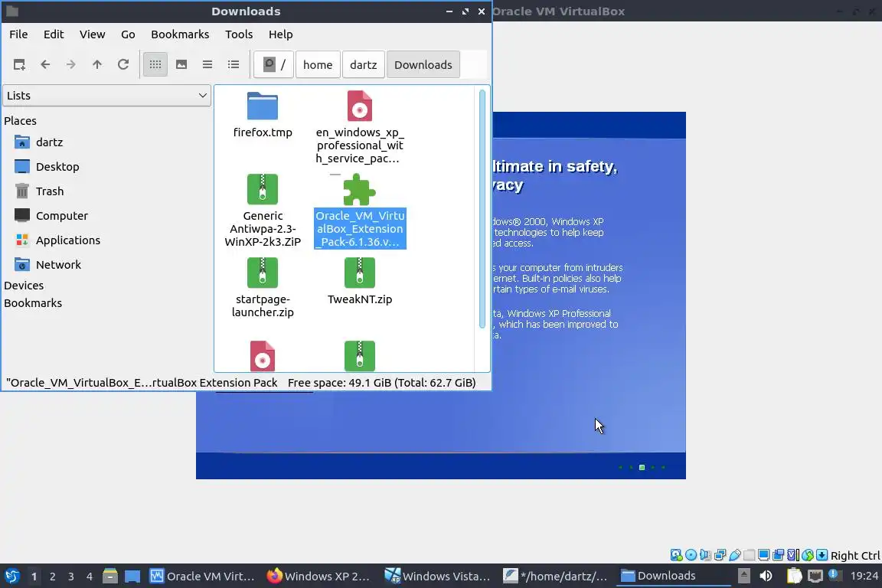Go back to the previous folder
This screenshot has height=588, width=882.
tap(46, 65)
